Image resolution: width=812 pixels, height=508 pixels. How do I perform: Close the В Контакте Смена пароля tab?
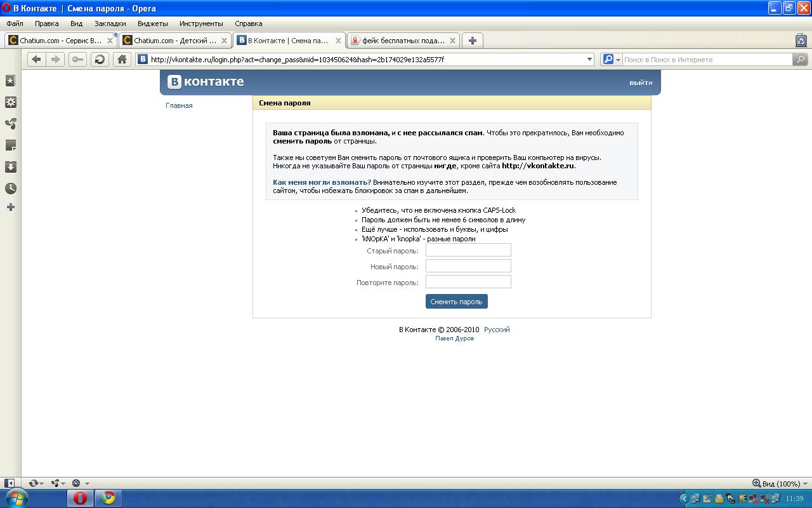[x=338, y=41]
